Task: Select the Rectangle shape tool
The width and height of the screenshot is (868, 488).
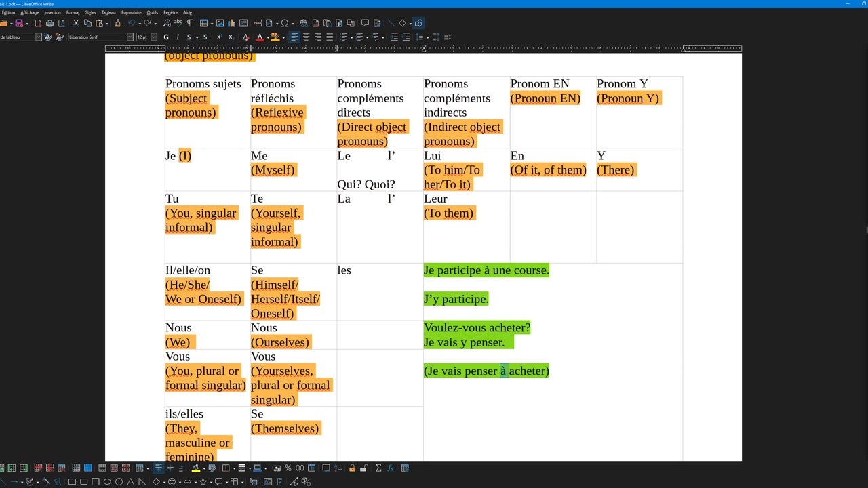Action: pos(72,482)
